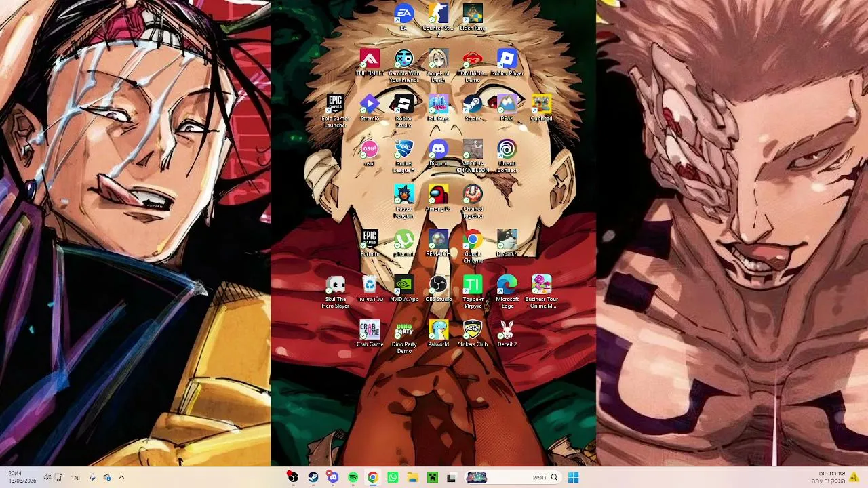Click the REMATCH desktop icon
868x488 pixels.
tap(438, 243)
